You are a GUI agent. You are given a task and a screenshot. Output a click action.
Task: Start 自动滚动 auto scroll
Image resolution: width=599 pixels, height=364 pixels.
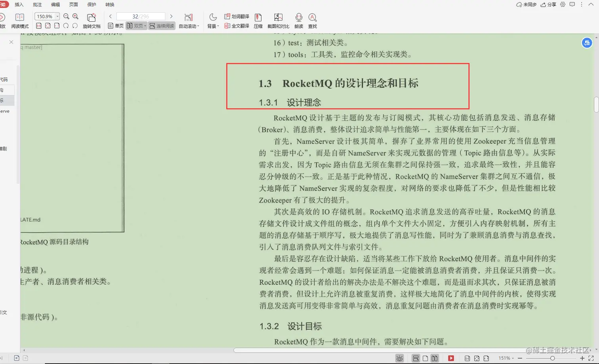[x=189, y=21]
